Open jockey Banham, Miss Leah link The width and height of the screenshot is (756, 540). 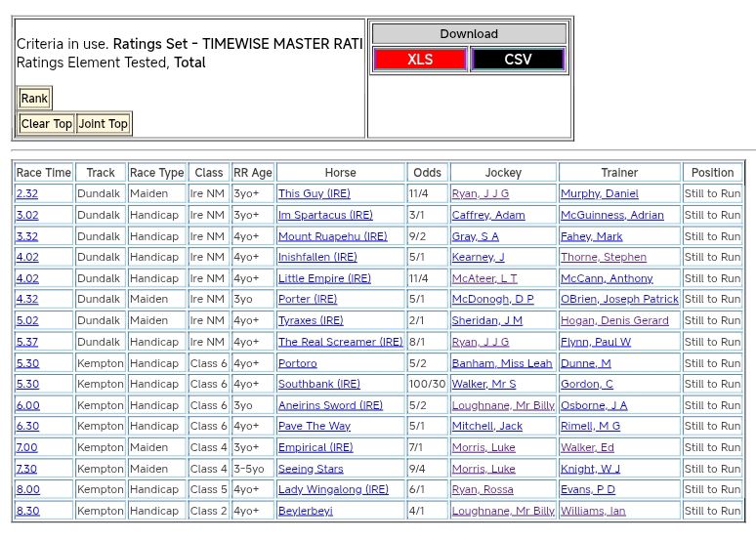tap(501, 363)
